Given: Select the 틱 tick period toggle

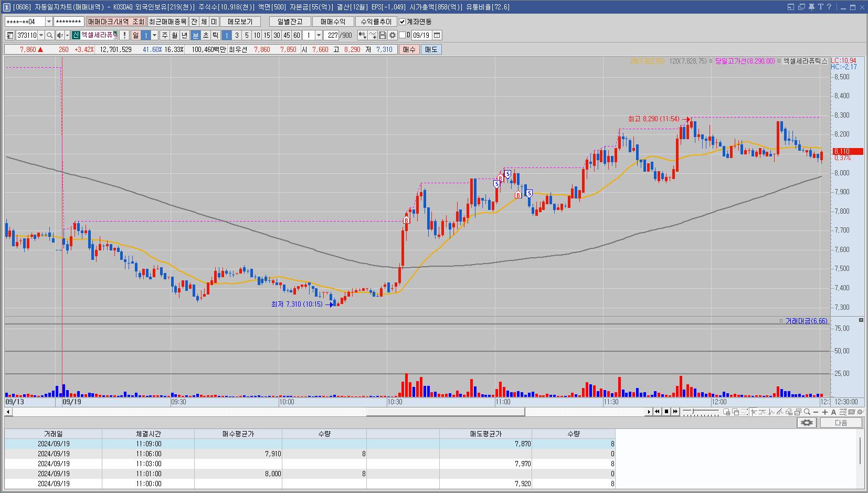Looking at the screenshot, I should click(x=215, y=35).
